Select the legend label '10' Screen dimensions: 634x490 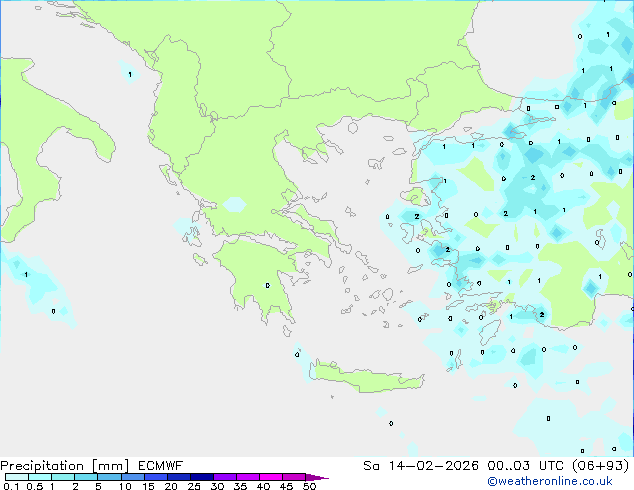125,486
